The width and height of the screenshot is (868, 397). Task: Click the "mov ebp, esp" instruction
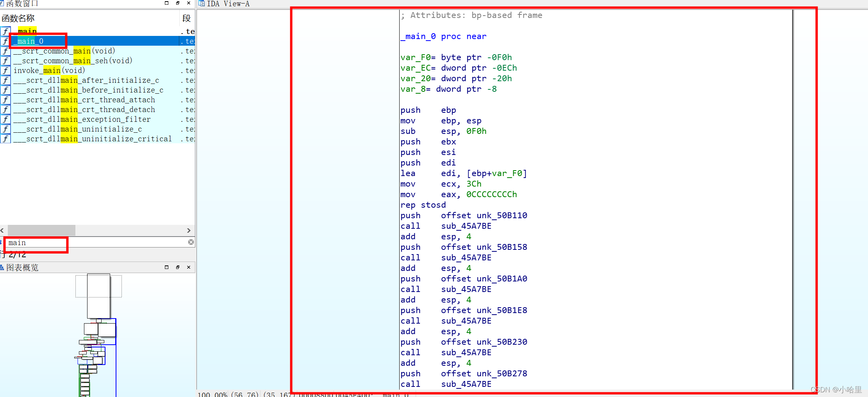pyautogui.click(x=441, y=121)
